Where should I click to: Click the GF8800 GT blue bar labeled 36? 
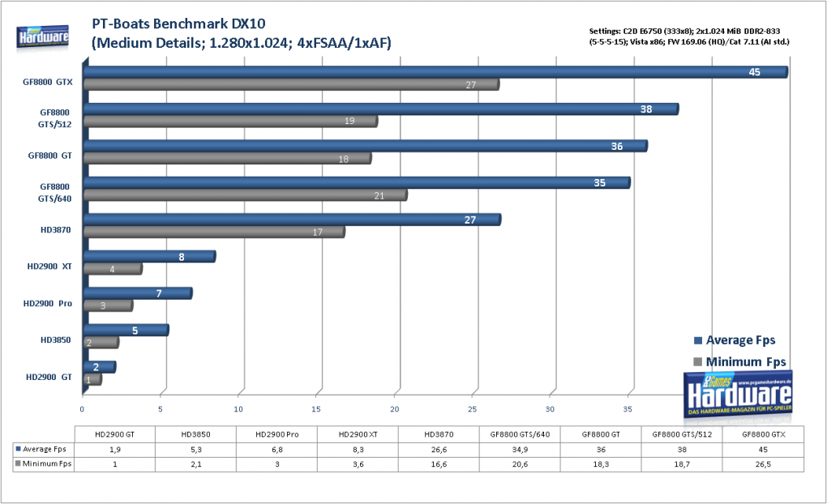366,146
